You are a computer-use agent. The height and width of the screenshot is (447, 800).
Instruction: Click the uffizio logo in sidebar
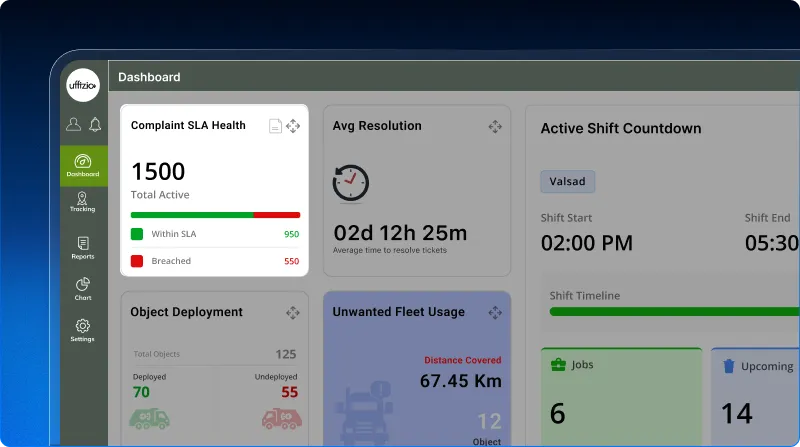point(83,85)
